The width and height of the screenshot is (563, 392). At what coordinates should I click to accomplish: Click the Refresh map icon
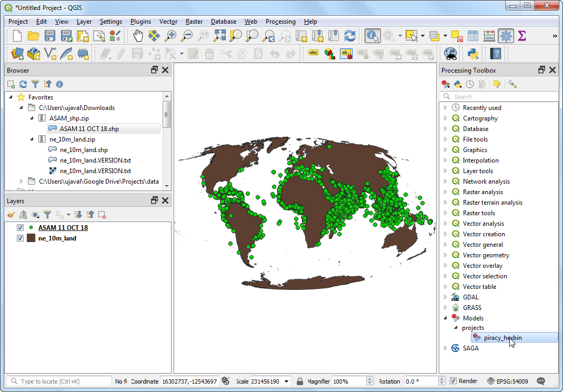350,36
